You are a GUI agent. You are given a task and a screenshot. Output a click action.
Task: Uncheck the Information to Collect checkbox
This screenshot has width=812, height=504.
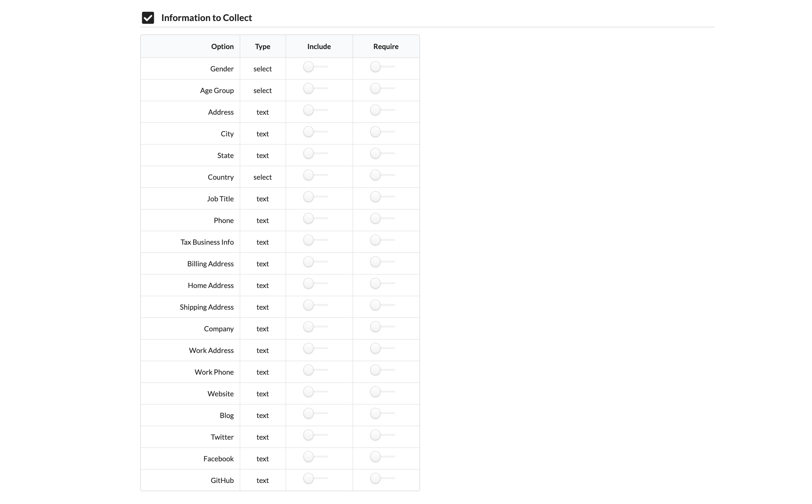(x=148, y=18)
